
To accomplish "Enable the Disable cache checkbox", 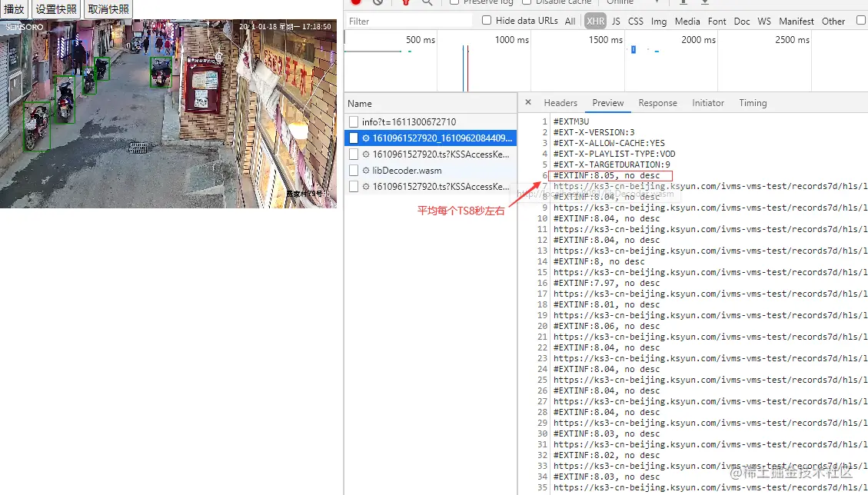I will [527, 2].
